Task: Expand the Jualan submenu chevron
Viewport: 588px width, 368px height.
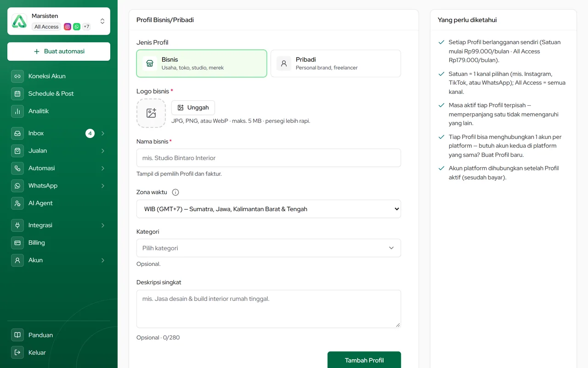Action: tap(103, 151)
